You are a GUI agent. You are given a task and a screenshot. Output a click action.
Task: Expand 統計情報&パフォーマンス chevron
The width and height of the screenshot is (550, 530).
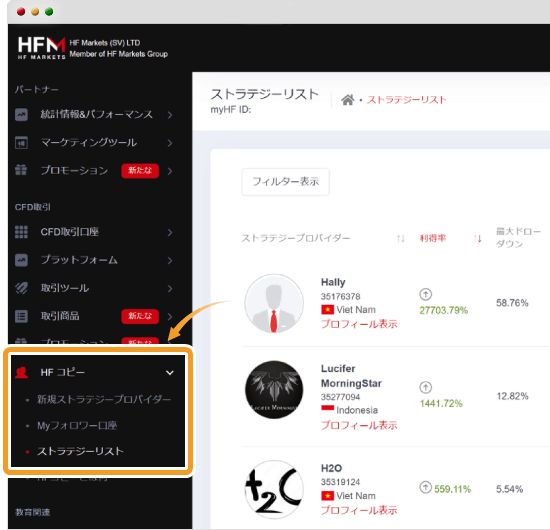coord(170,115)
